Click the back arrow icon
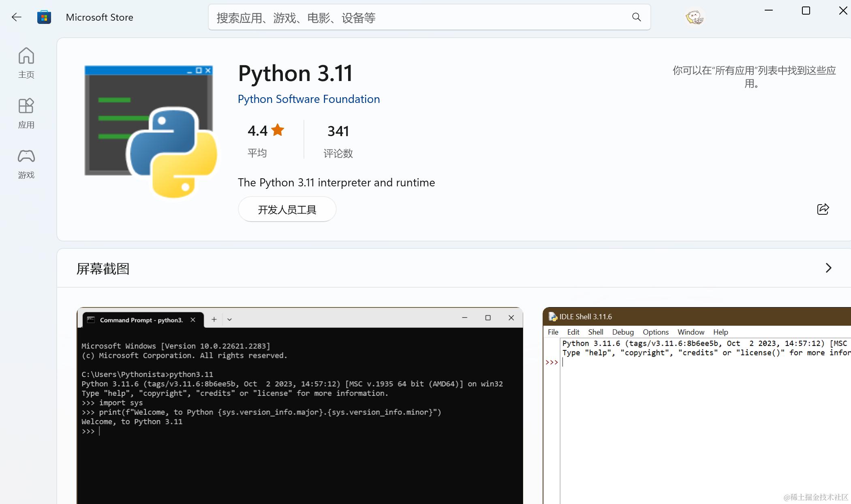851x504 pixels. pos(17,17)
